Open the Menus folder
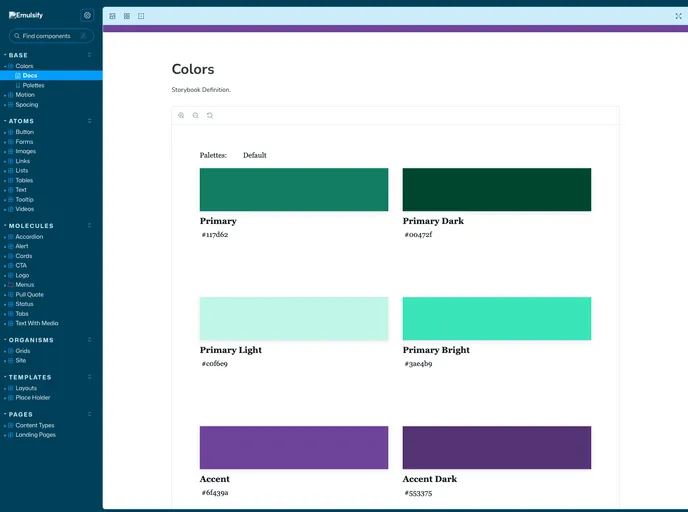 click(25, 285)
